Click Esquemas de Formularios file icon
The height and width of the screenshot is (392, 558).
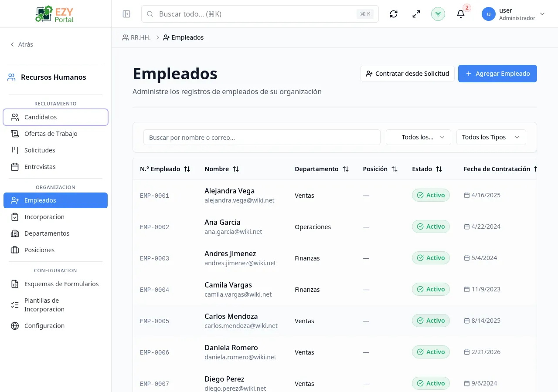[x=15, y=284]
